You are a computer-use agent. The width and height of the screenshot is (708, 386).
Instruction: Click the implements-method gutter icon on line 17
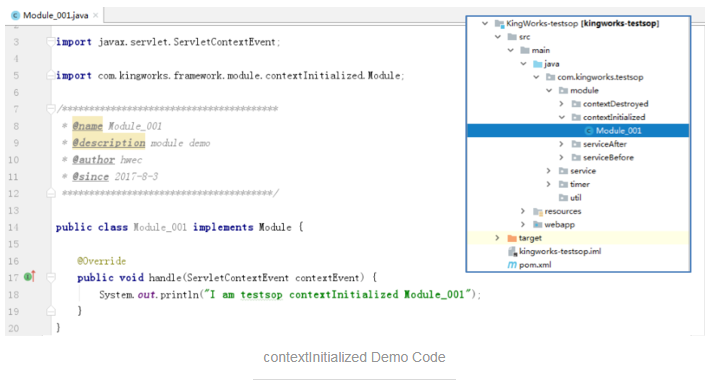coord(29,276)
